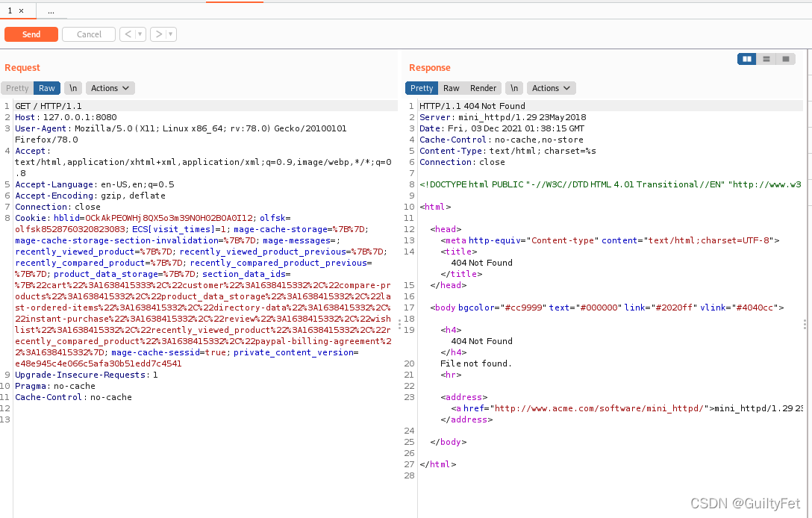Viewport: 812px width, 518px height.
Task: Go back to previous request in history
Action: tap(128, 34)
